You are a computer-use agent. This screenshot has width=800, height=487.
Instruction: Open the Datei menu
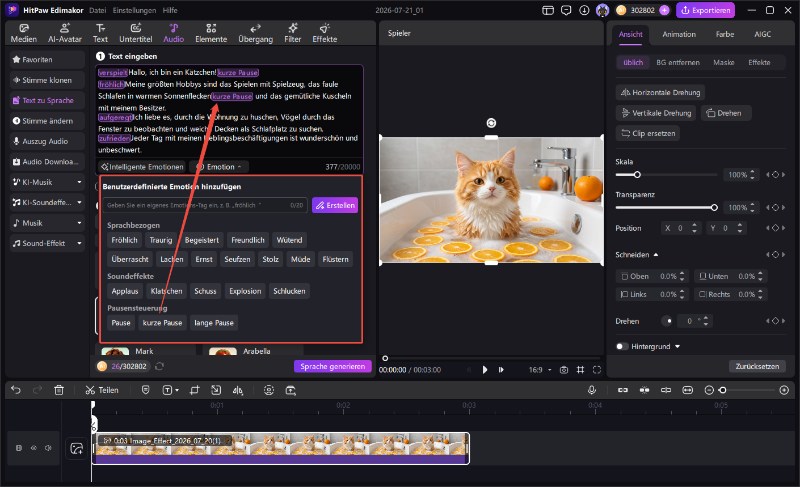point(97,10)
